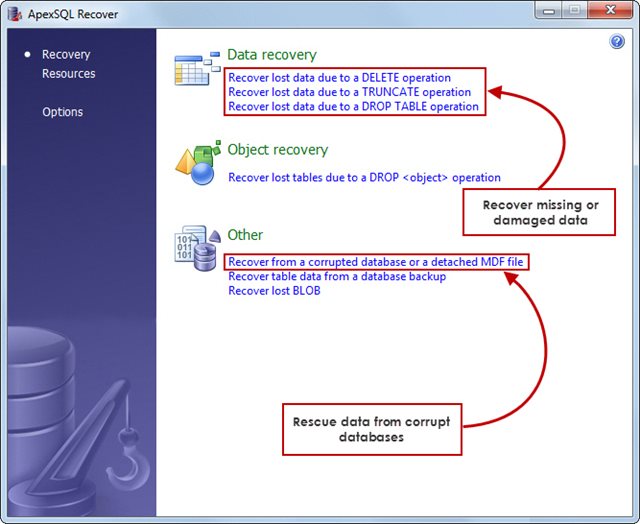Recover table data from a database backup
Screen dimensions: 640x524
point(337,276)
